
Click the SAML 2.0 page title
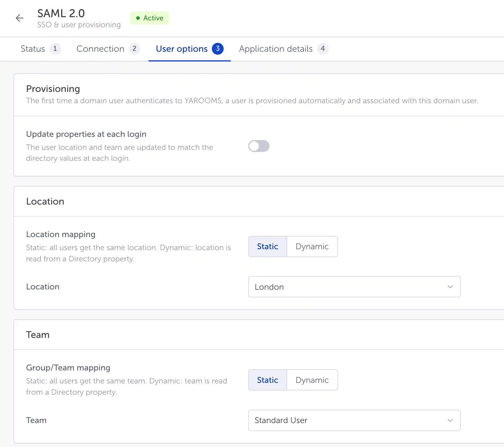coord(61,13)
